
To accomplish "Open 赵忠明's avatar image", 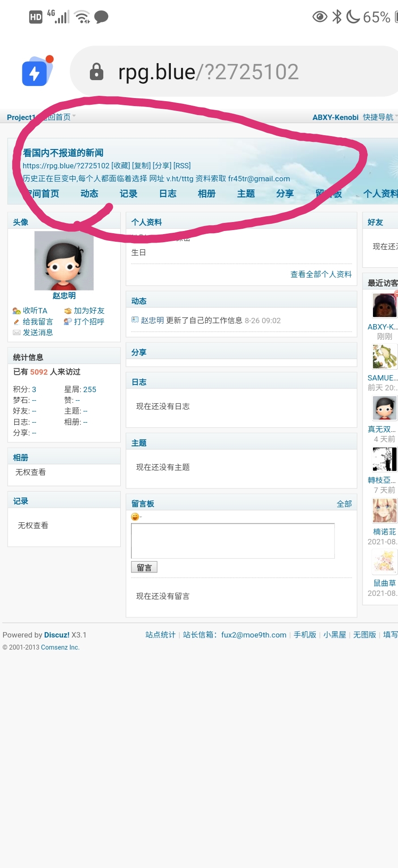I will tap(64, 261).
